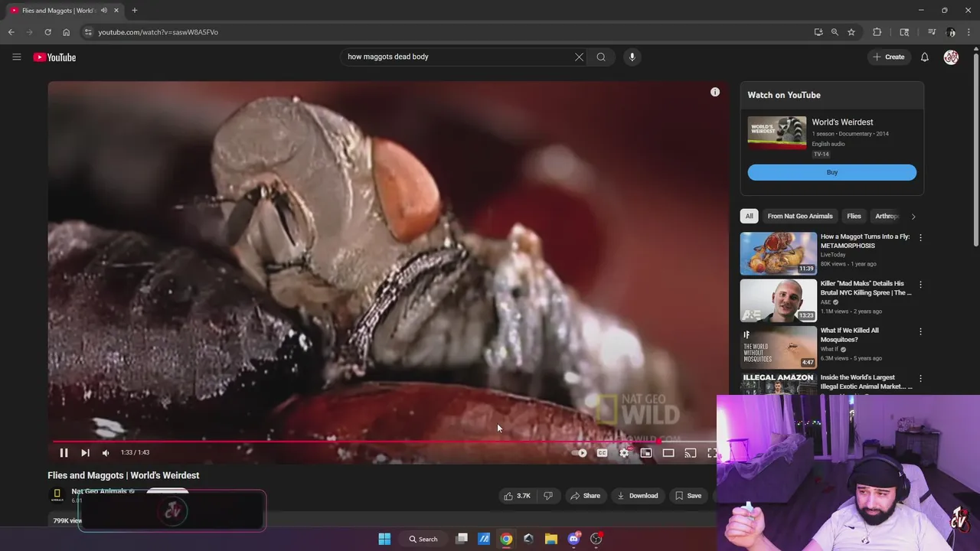Open options for Illegal Exotic Animal Market video
This screenshot has width=980, height=551.
(x=920, y=378)
